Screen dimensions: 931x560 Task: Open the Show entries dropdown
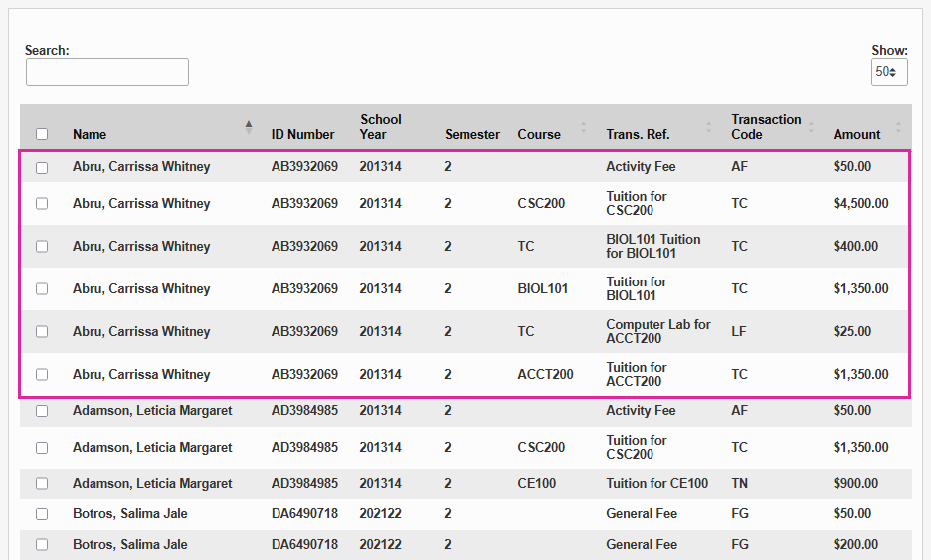(x=888, y=72)
